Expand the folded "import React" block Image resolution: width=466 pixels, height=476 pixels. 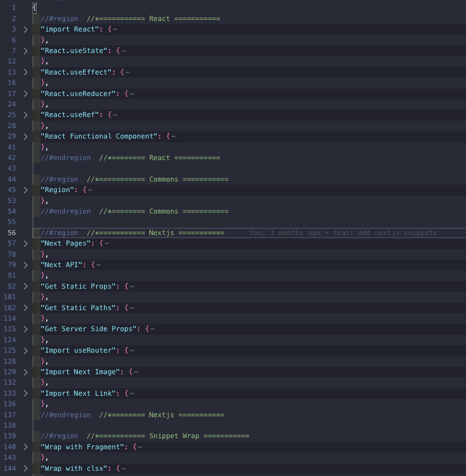point(26,29)
